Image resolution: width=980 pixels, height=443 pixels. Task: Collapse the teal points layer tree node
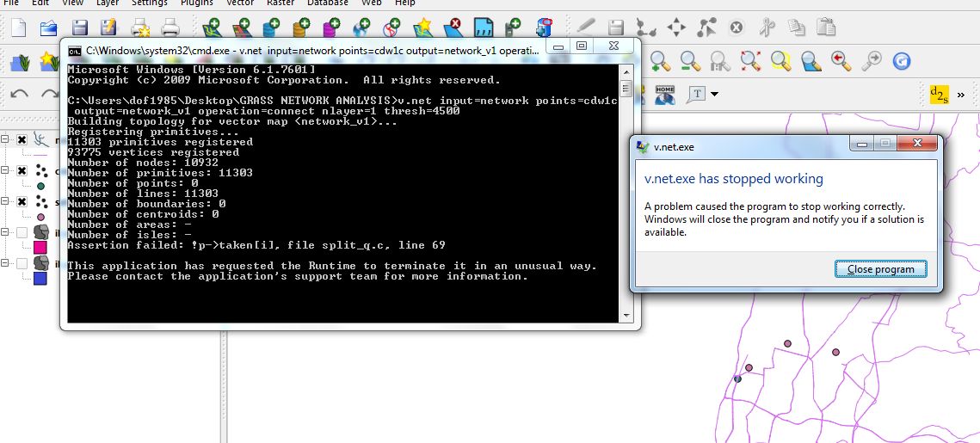pos(5,170)
